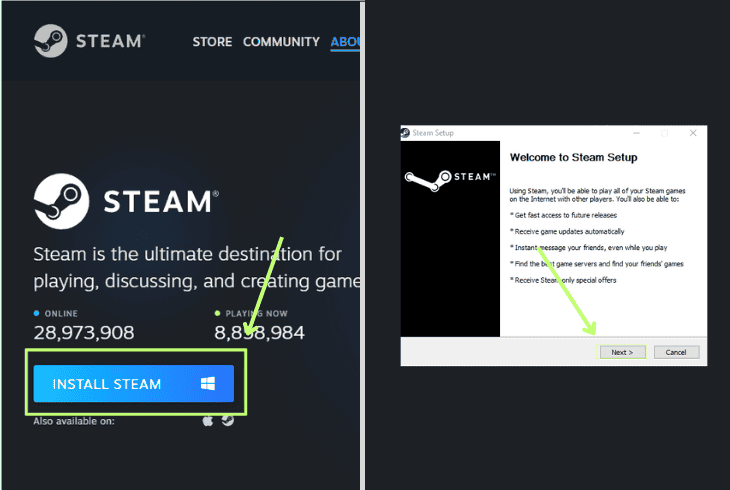Click Next > in Steam Setup

click(x=622, y=352)
